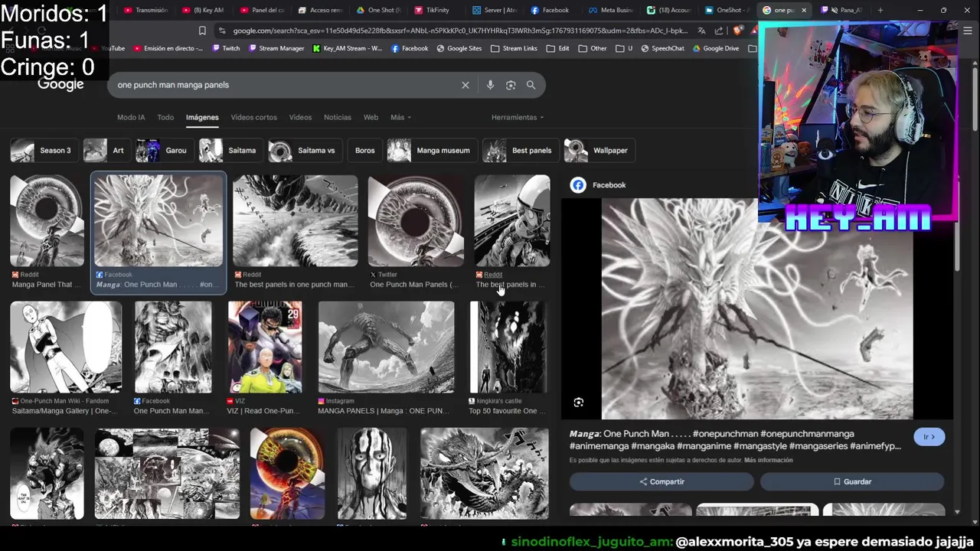Image resolution: width=980 pixels, height=551 pixels.
Task: Switch to the Videos search tab
Action: (x=300, y=117)
